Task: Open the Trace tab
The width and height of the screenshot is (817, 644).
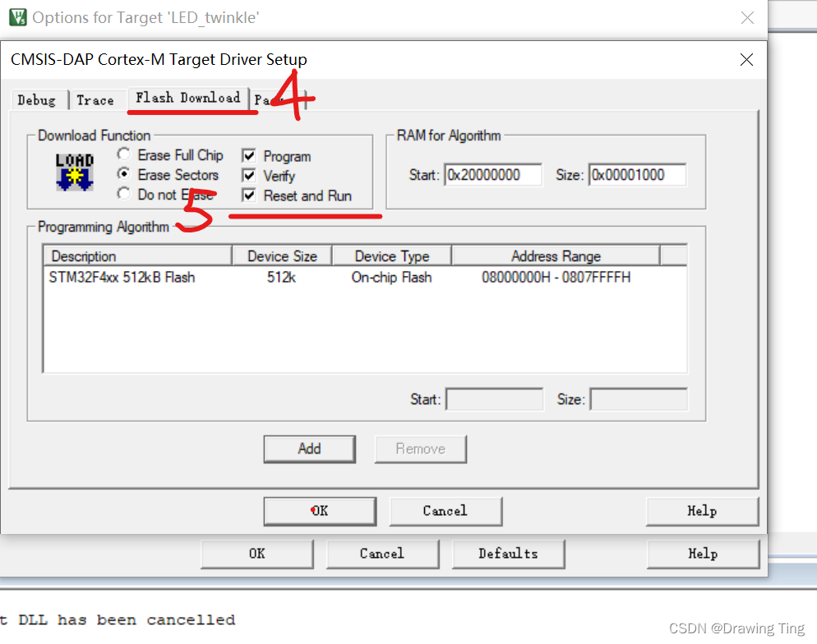Action: [x=95, y=100]
